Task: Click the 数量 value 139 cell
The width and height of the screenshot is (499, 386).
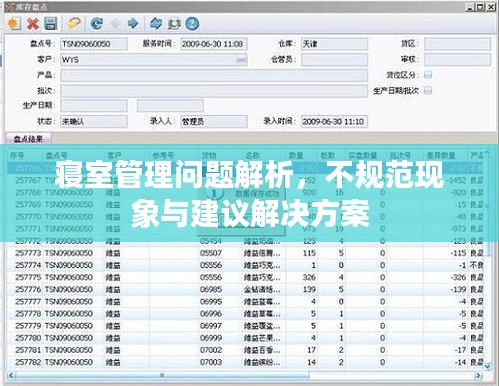Action: tap(302, 289)
